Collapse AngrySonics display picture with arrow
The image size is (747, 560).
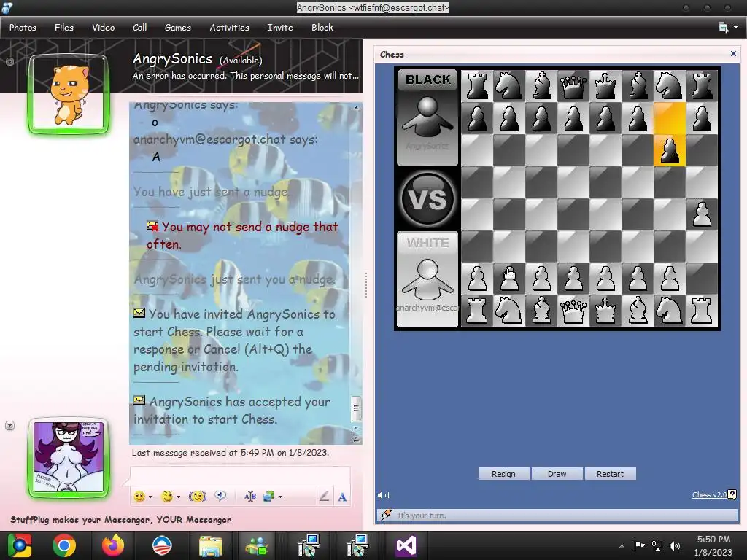(x=9, y=61)
